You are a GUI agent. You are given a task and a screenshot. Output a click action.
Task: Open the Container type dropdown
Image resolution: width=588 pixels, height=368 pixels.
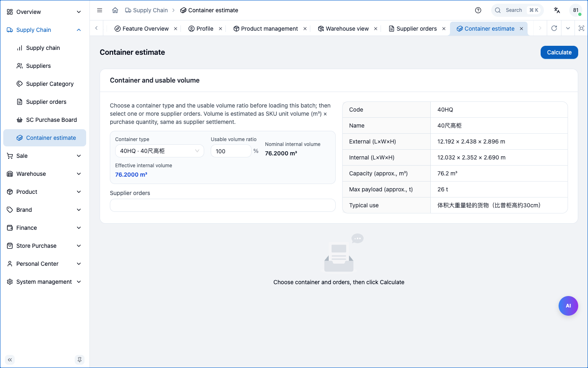click(160, 151)
